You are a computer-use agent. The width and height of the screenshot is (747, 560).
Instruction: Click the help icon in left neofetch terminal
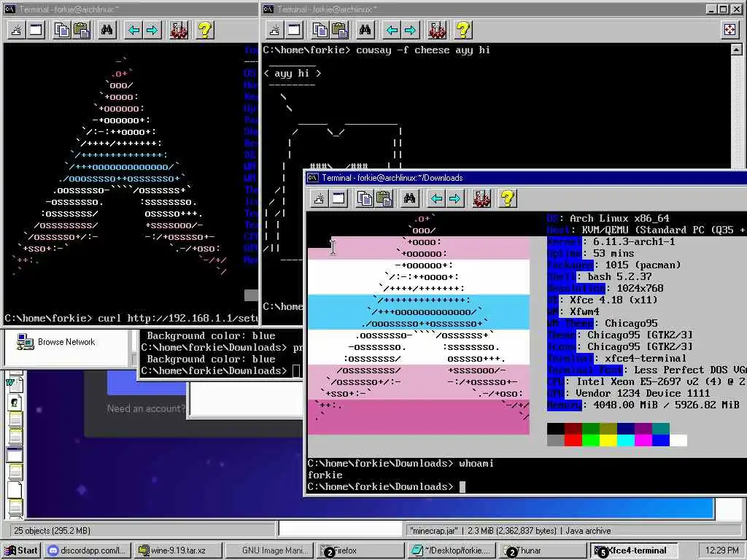[205, 30]
